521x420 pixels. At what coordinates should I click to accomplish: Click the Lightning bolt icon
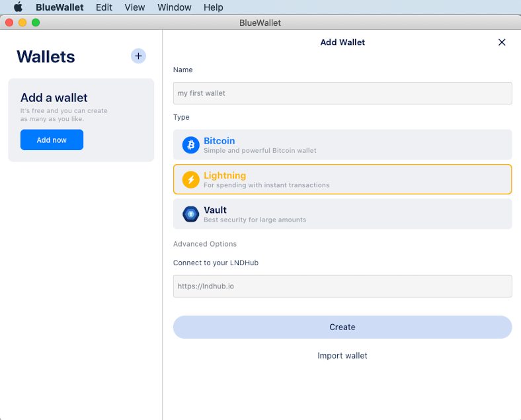(x=190, y=179)
